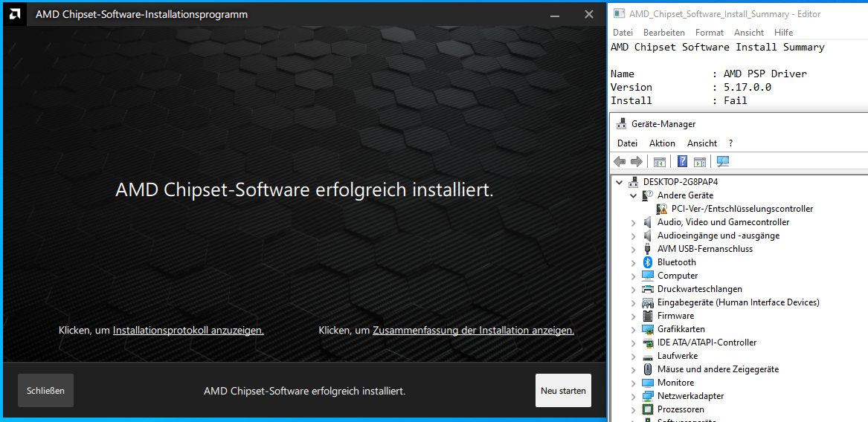This screenshot has width=868, height=422.
Task: Open Datei menu in Editor
Action: 623,33
